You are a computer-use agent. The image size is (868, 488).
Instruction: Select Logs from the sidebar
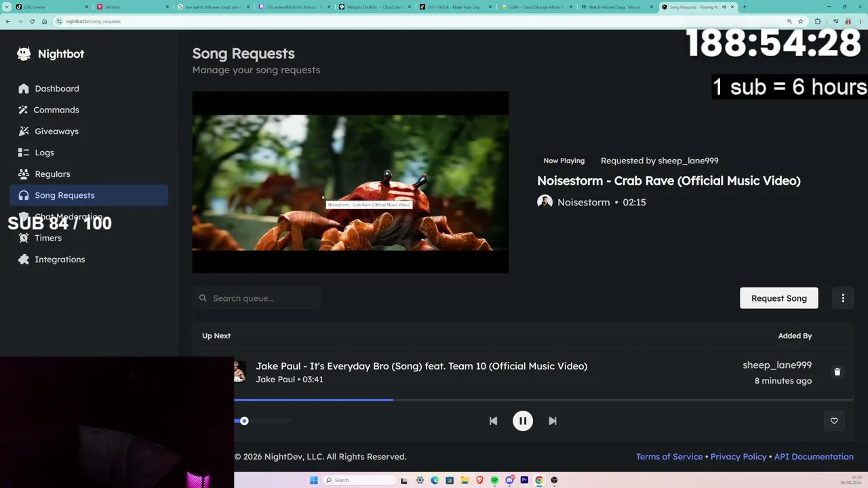(89, 152)
